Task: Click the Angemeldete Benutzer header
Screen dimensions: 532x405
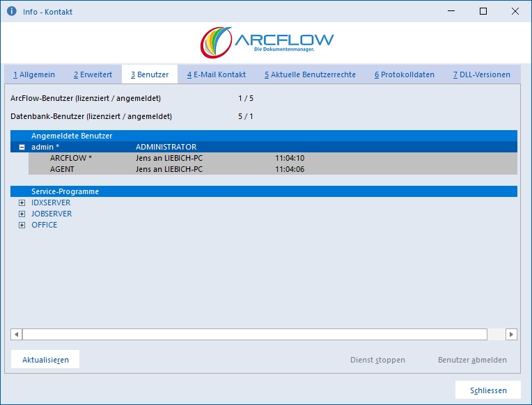Action: (x=264, y=136)
